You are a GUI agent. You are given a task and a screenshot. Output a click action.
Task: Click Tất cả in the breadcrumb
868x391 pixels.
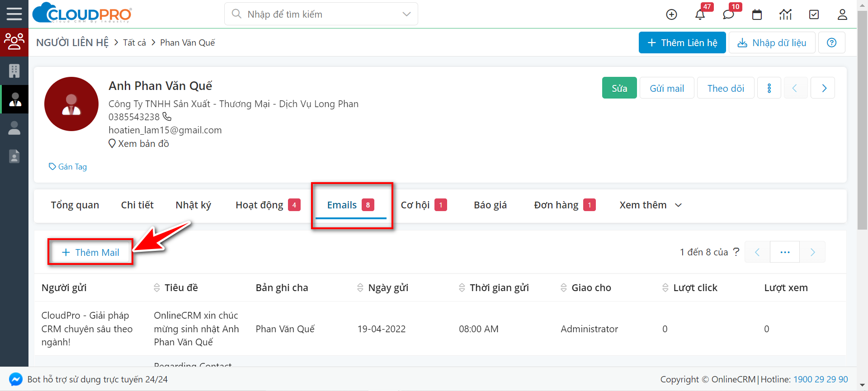[135, 42]
